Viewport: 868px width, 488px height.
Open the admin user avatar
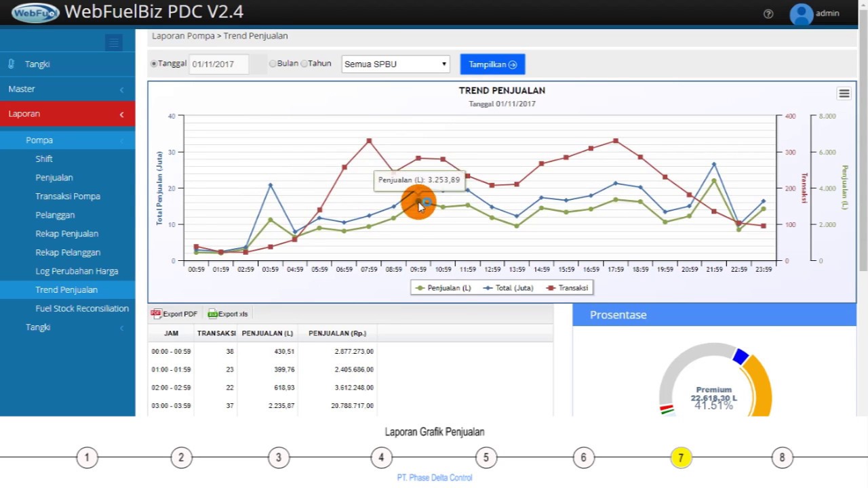801,14
